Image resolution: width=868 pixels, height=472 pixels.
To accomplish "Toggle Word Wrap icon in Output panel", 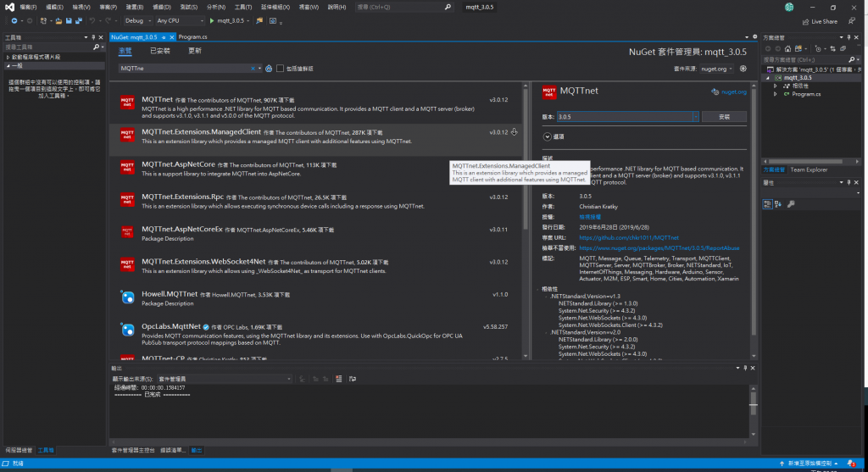I will [353, 379].
